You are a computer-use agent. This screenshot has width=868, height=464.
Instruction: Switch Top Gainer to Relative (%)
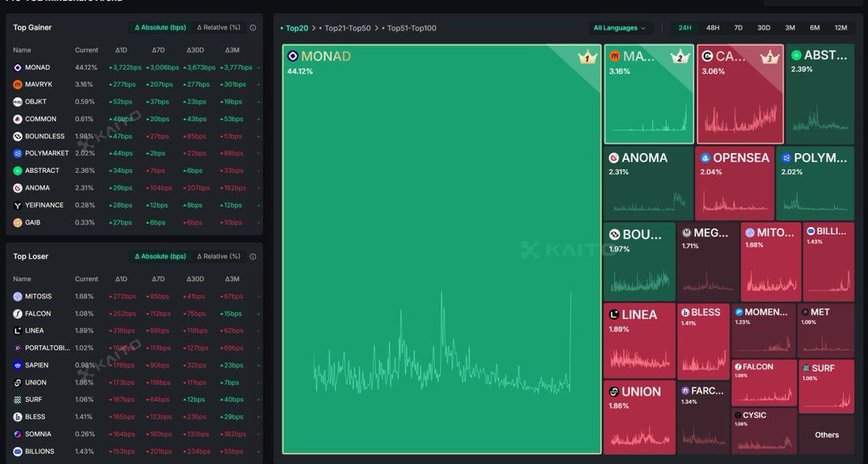click(218, 27)
